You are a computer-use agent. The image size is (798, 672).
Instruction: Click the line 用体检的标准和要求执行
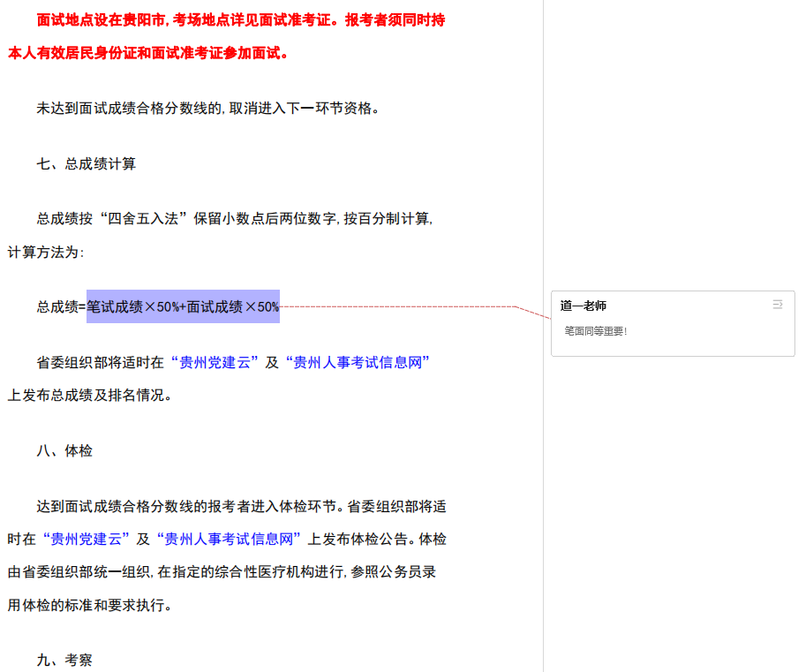click(x=89, y=605)
